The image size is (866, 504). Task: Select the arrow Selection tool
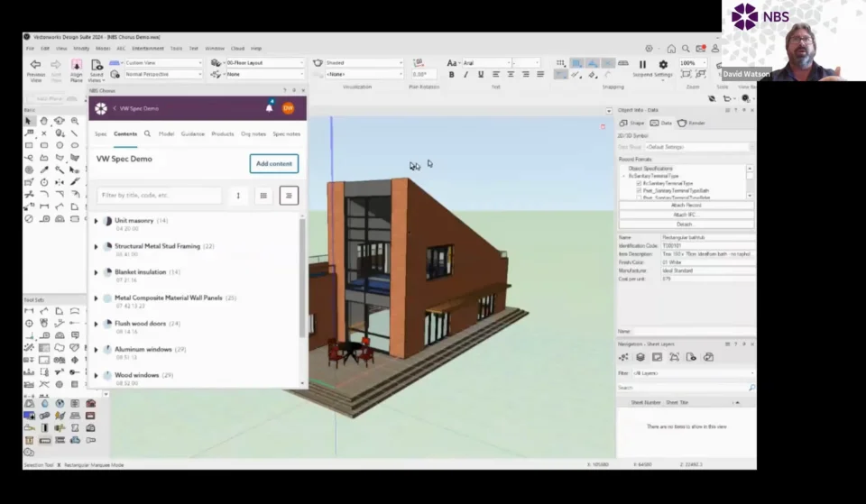tap(29, 120)
